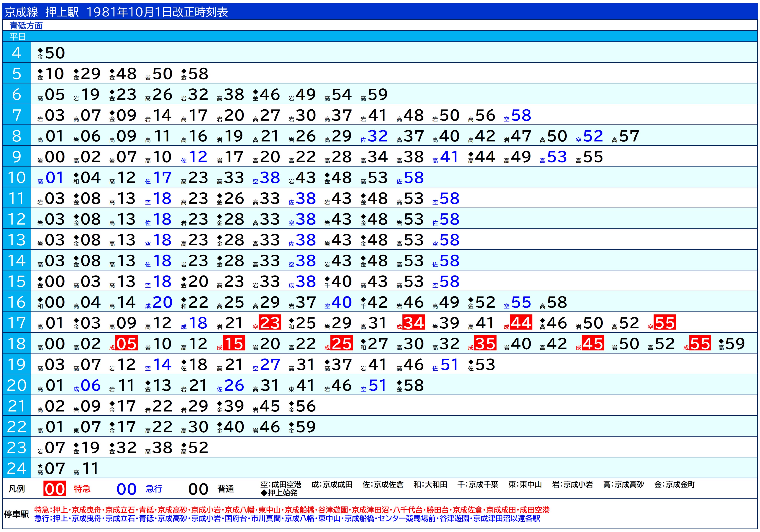
Task: Click the 千42 departure in hour 16 row
Action: pyautogui.click(x=374, y=302)
